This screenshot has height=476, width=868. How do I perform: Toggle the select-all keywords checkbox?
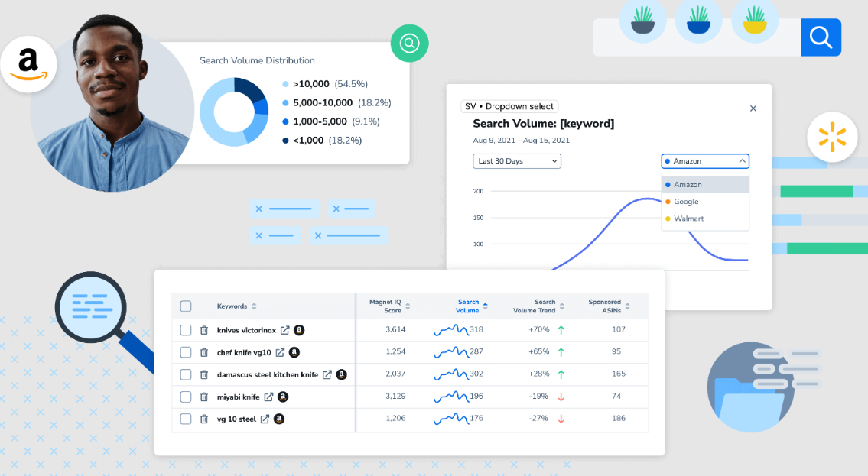186,306
